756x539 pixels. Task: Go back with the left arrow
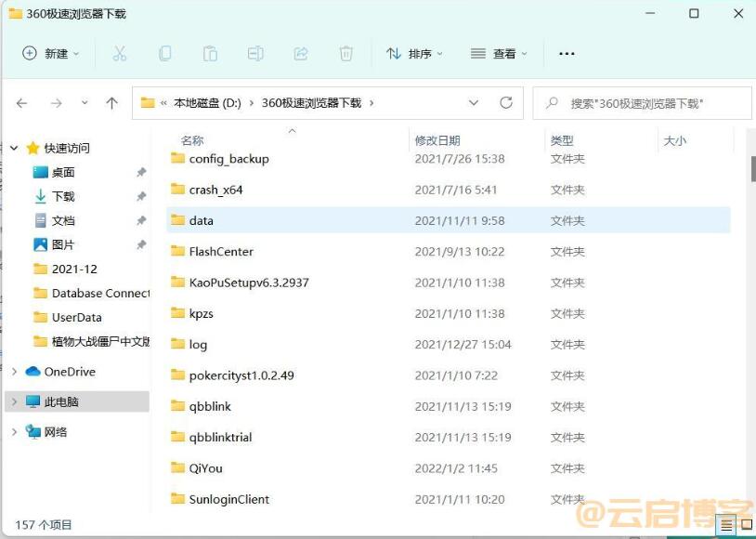[21, 103]
